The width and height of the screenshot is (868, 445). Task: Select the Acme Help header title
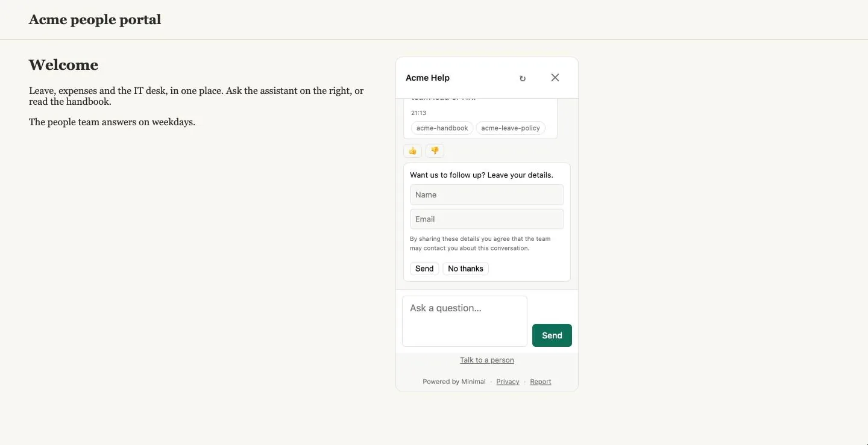pyautogui.click(x=427, y=78)
